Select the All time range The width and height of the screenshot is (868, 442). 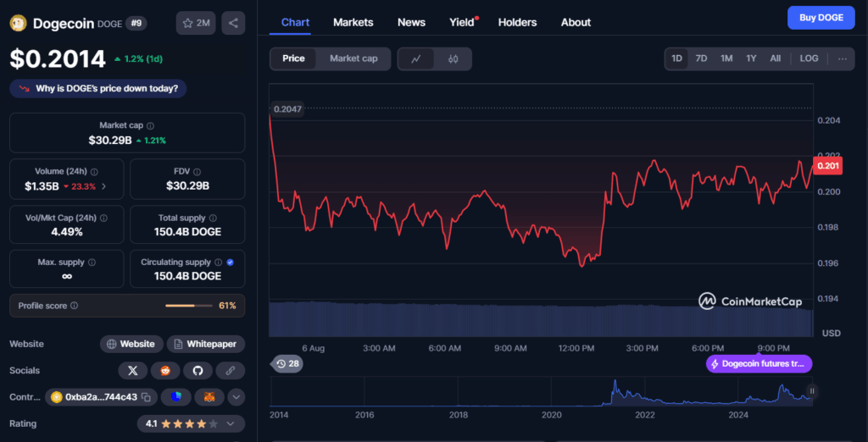point(776,58)
